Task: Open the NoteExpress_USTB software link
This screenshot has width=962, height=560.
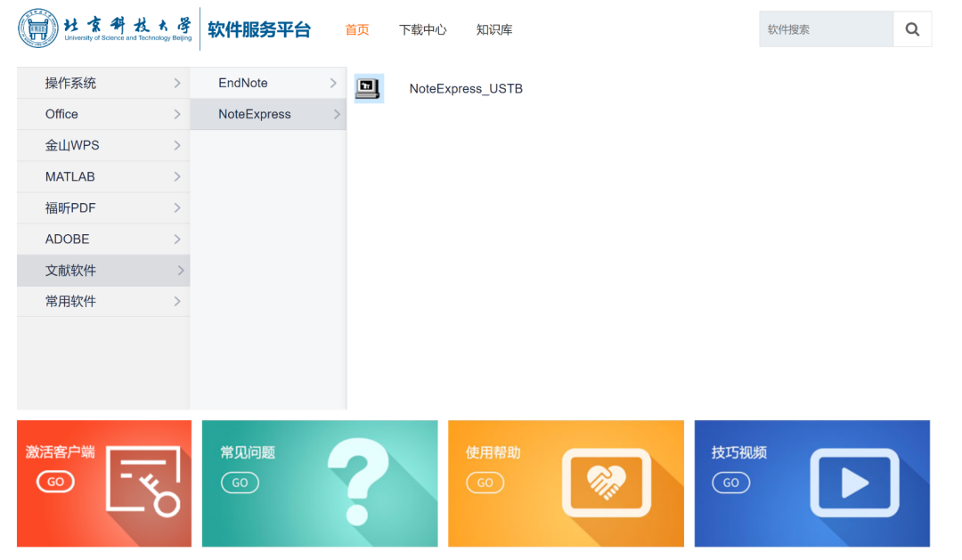Action: click(x=466, y=89)
